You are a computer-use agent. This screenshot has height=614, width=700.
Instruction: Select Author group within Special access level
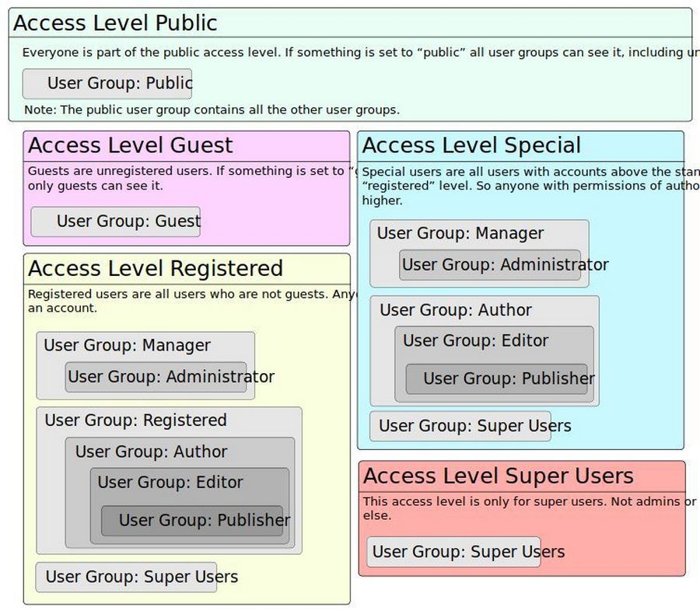pos(456,310)
